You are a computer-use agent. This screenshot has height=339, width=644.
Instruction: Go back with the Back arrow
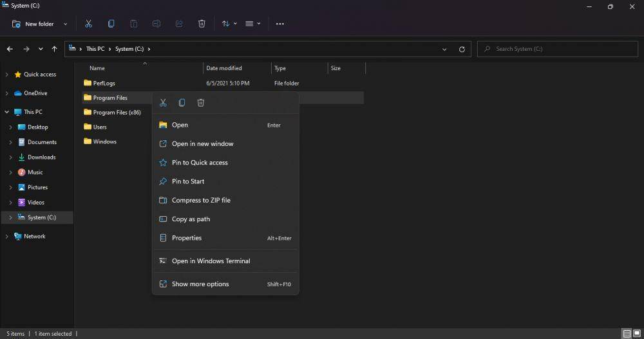click(10, 49)
